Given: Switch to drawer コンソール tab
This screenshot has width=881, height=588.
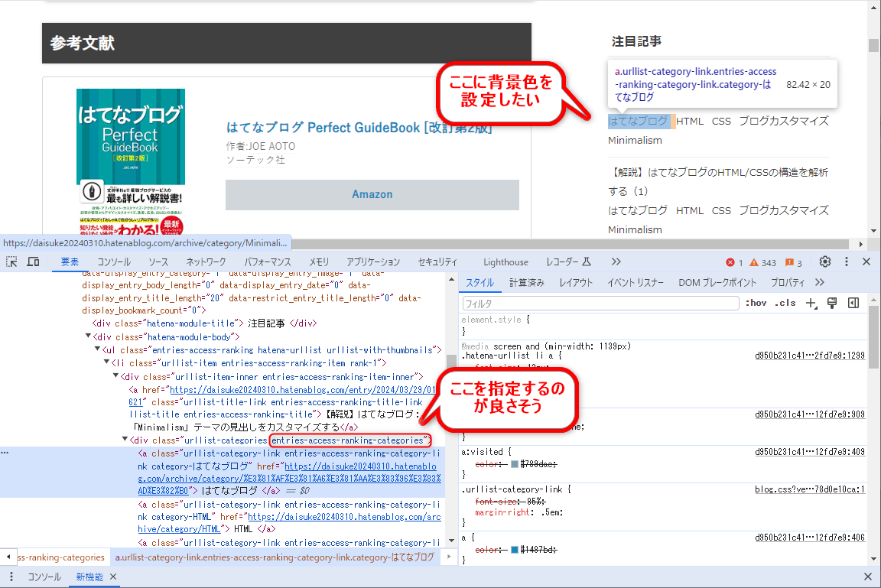Looking at the screenshot, I should (44, 577).
